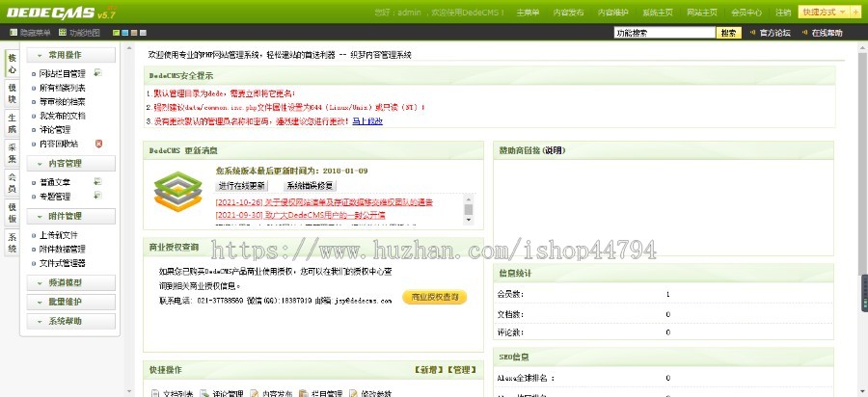
Task: Click speaker icon beside 在线帮助
Action: click(804, 33)
